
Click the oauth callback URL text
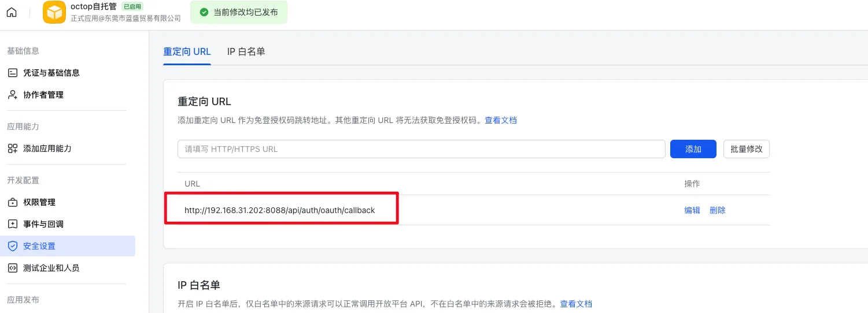pos(280,210)
